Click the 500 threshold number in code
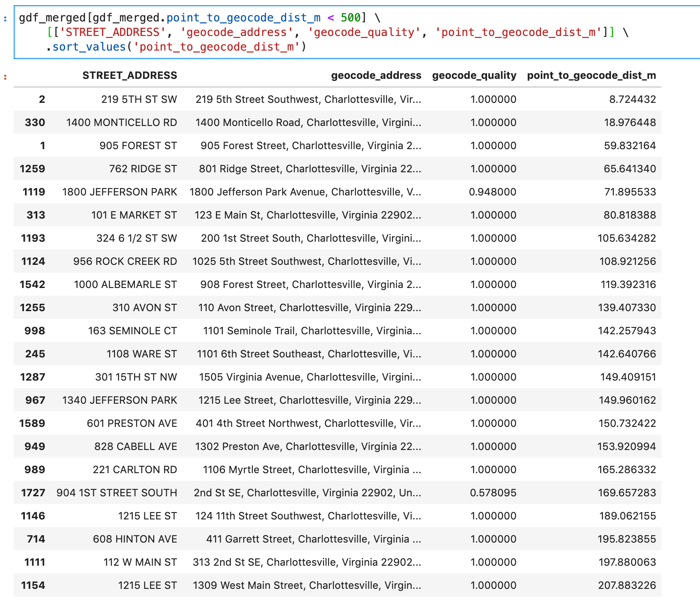700x600 pixels. (x=350, y=18)
